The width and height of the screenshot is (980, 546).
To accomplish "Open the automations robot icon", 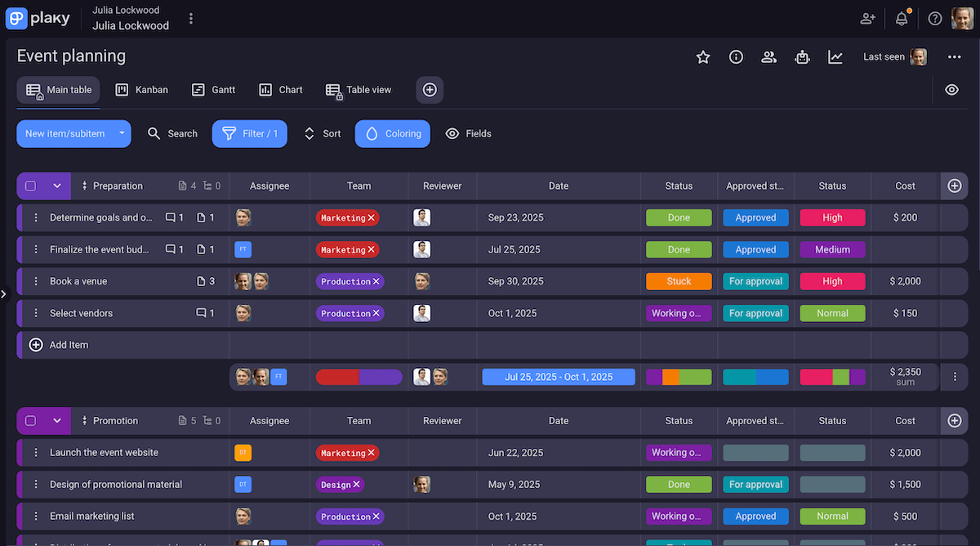I will click(x=802, y=56).
